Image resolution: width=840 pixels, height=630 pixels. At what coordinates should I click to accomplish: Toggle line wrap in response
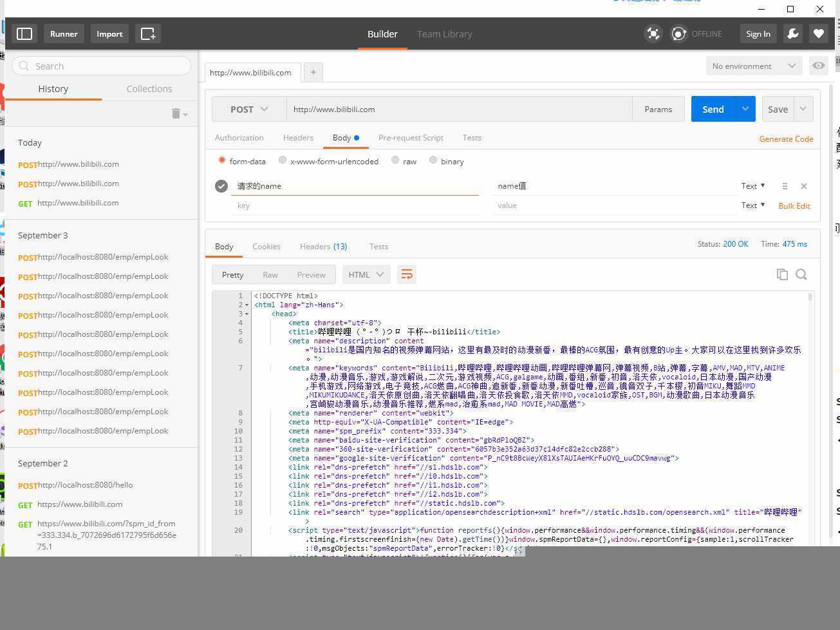(407, 274)
